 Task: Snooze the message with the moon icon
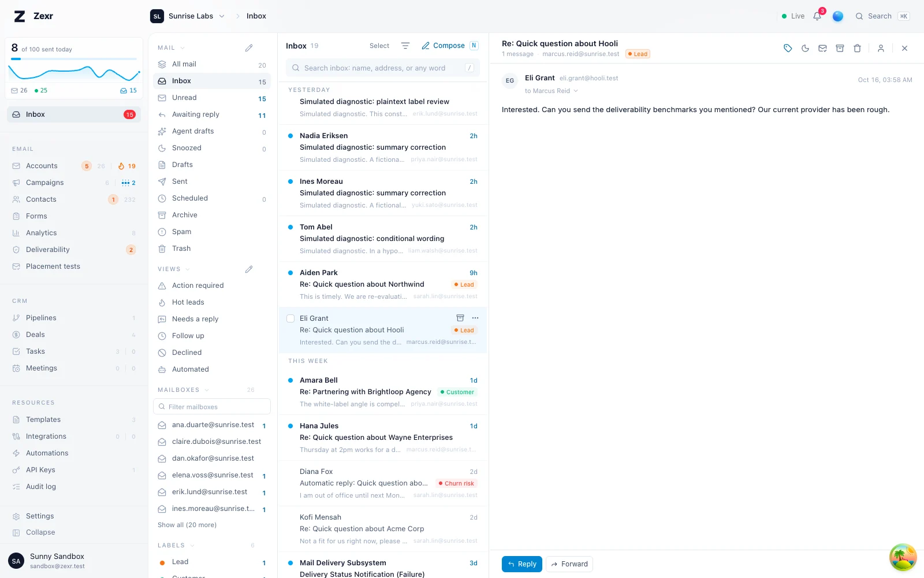pyautogui.click(x=805, y=49)
